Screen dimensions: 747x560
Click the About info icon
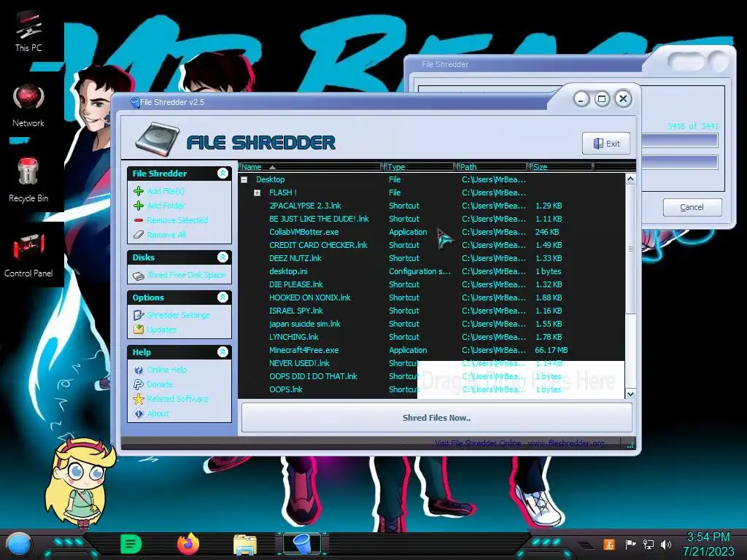(139, 414)
